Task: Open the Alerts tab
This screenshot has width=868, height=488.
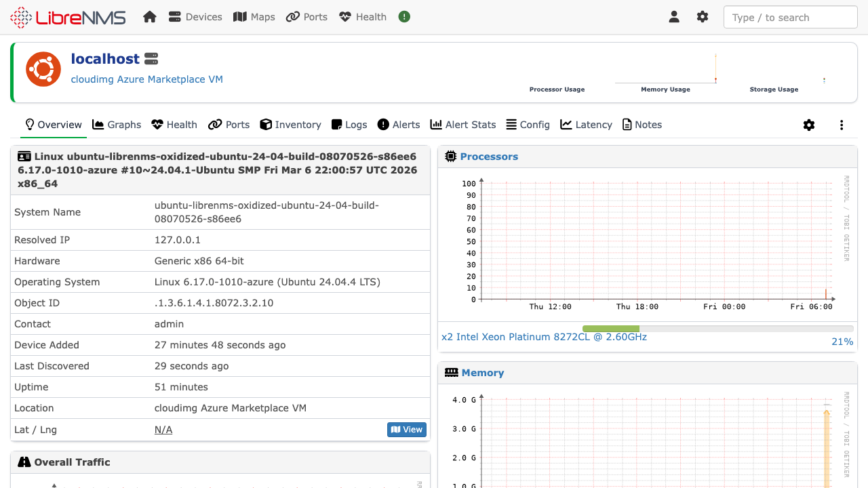Action: tap(399, 125)
